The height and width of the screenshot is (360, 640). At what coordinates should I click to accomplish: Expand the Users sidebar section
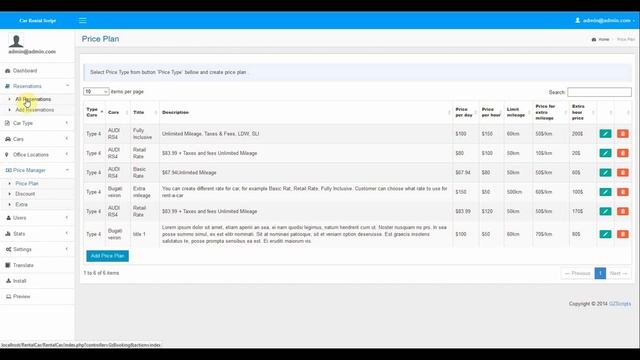pos(37,218)
